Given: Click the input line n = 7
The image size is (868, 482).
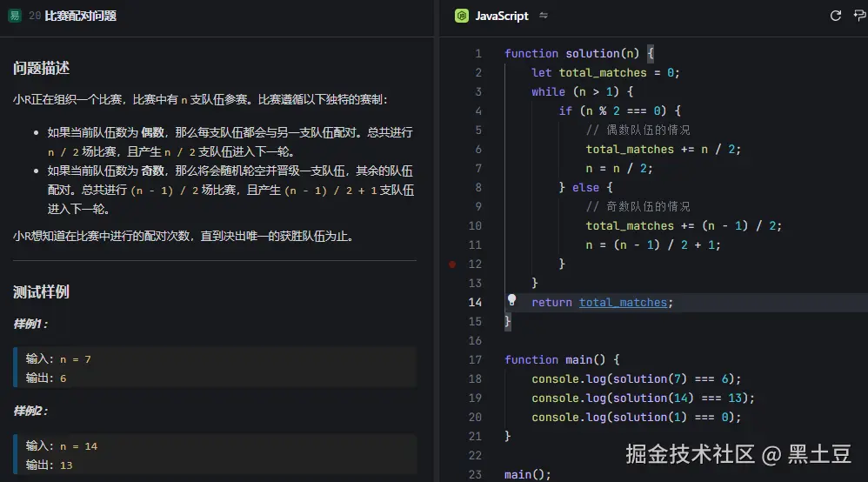Looking at the screenshot, I should [58, 359].
